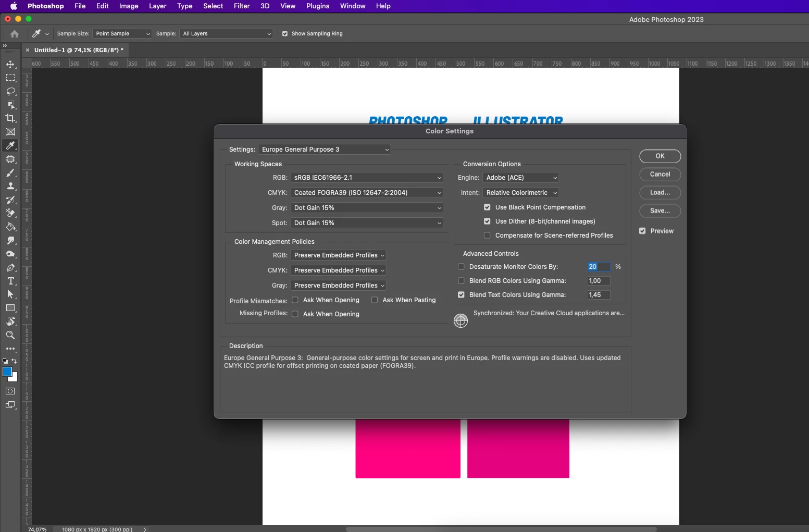This screenshot has width=809, height=532.
Task: Open the Plugins menu
Action: click(318, 6)
